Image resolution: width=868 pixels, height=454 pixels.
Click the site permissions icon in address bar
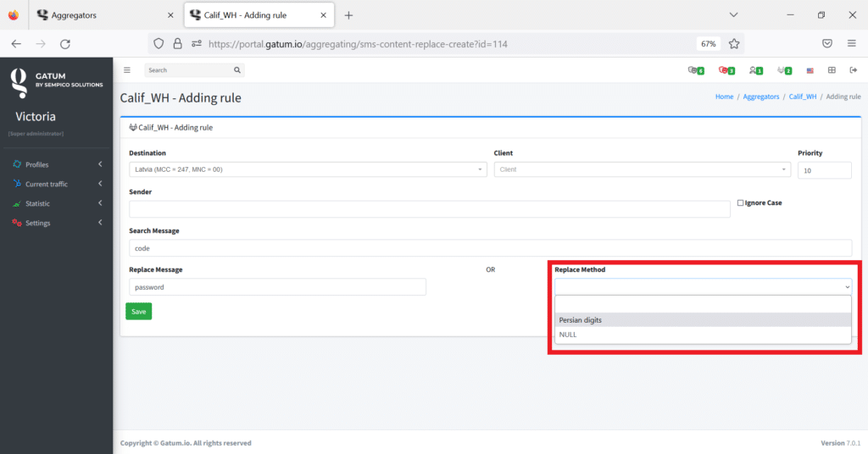(197, 44)
